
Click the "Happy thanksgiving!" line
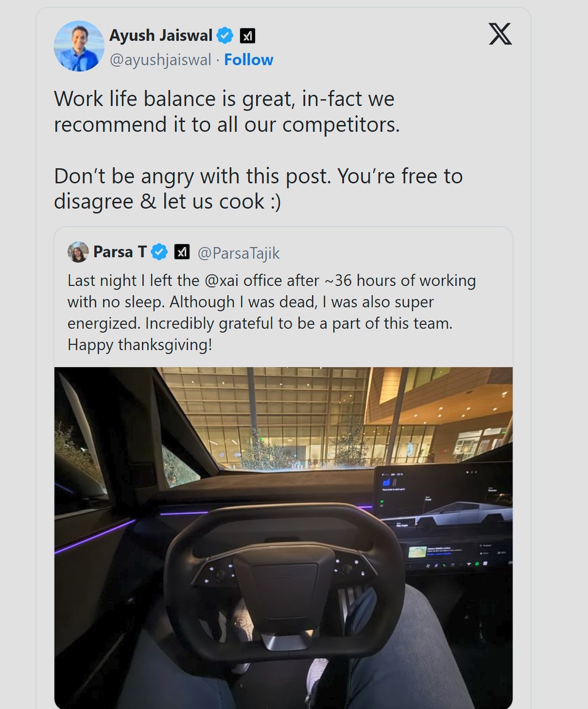140,345
